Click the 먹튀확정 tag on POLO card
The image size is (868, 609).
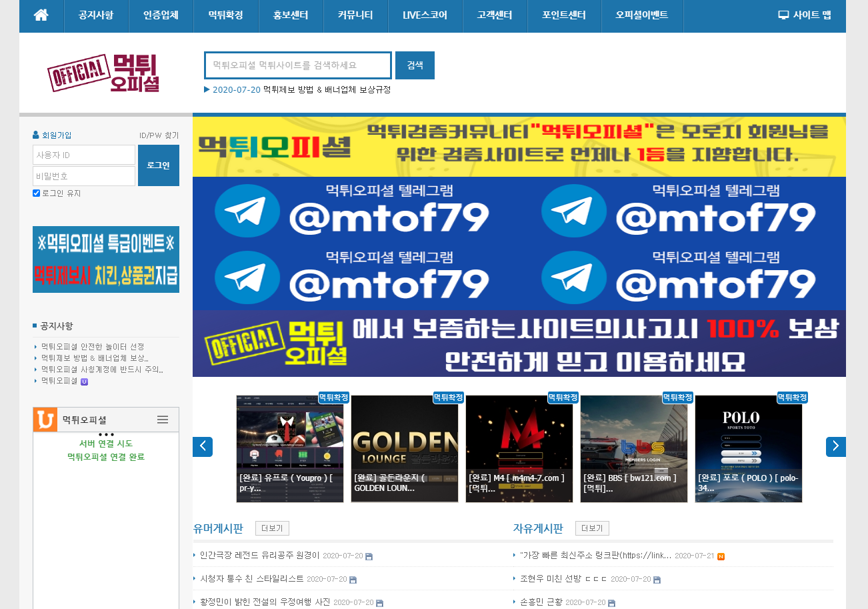[793, 398]
